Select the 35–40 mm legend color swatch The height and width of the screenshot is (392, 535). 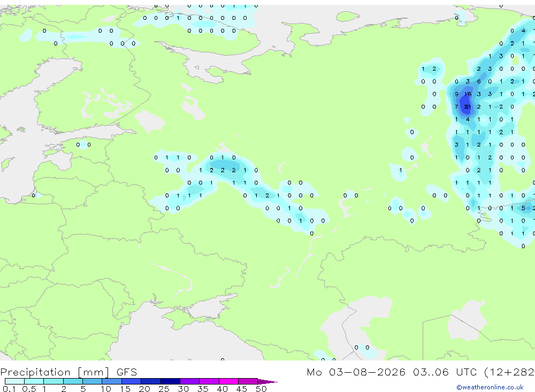[209, 381]
